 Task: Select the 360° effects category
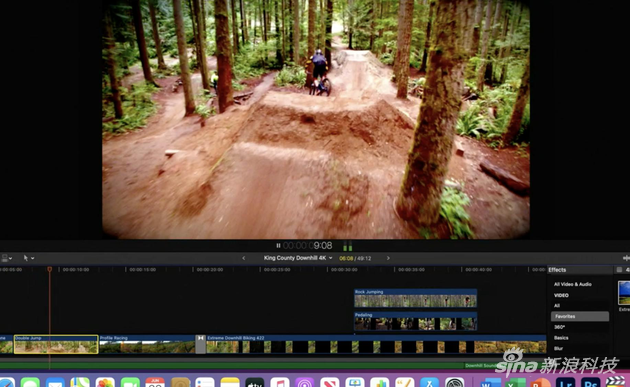(x=559, y=327)
